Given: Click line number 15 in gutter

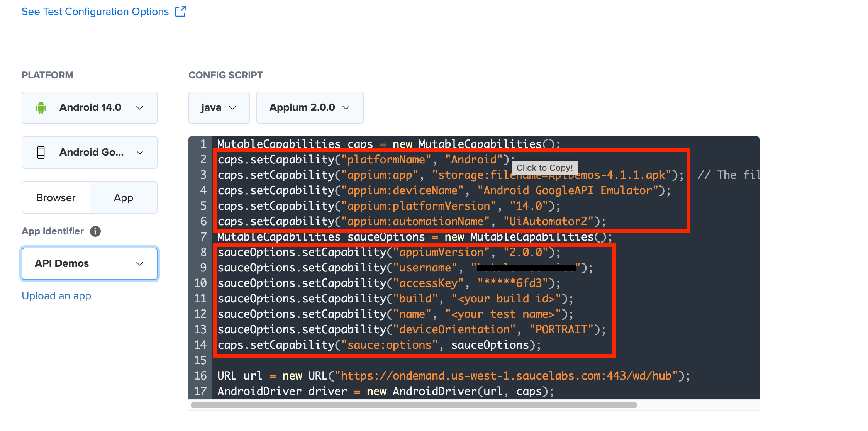Looking at the screenshot, I should pos(200,360).
